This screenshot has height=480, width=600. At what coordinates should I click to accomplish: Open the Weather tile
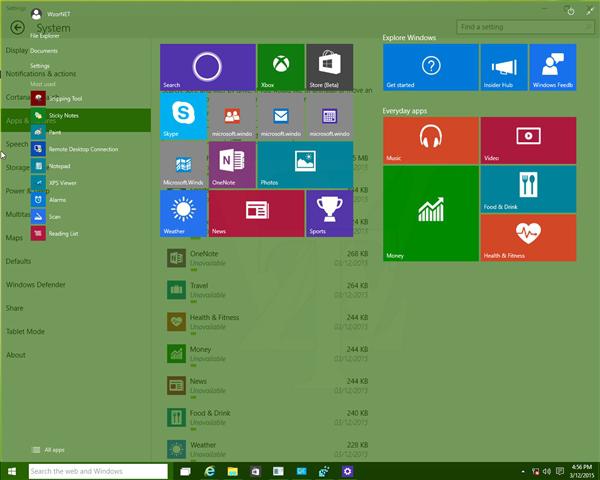(x=183, y=213)
